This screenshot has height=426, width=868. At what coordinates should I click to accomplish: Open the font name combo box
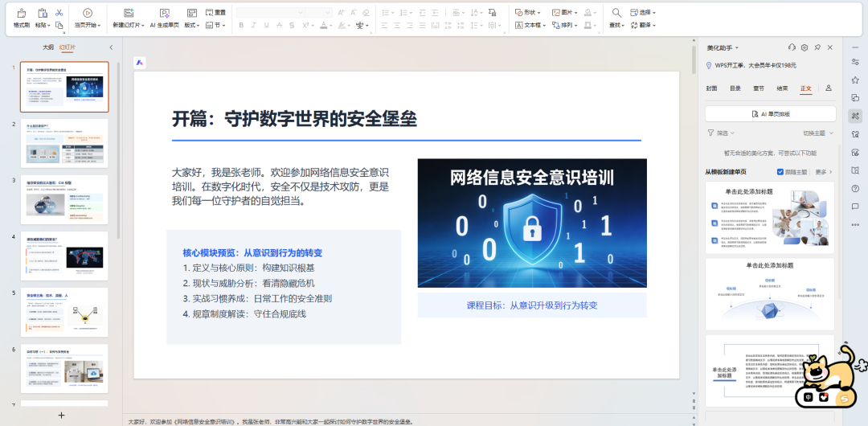pos(270,12)
